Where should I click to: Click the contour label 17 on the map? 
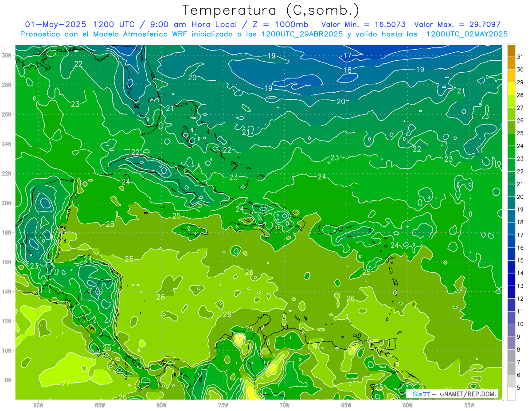click(348, 55)
